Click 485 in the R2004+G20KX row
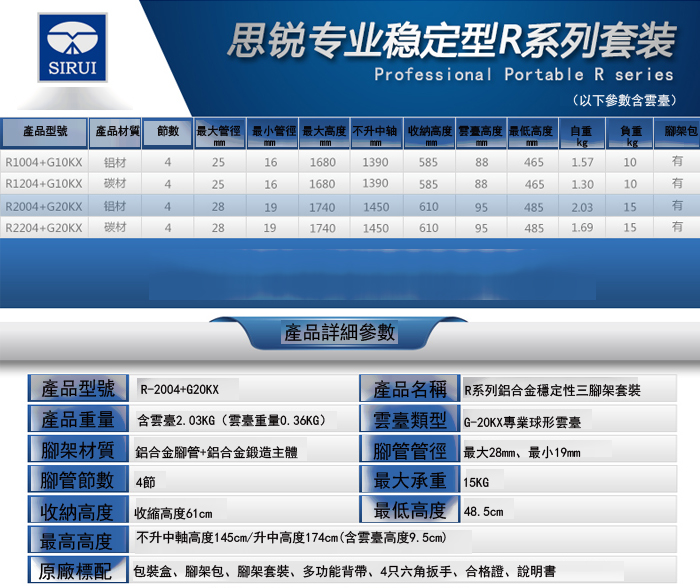 pyautogui.click(x=533, y=207)
